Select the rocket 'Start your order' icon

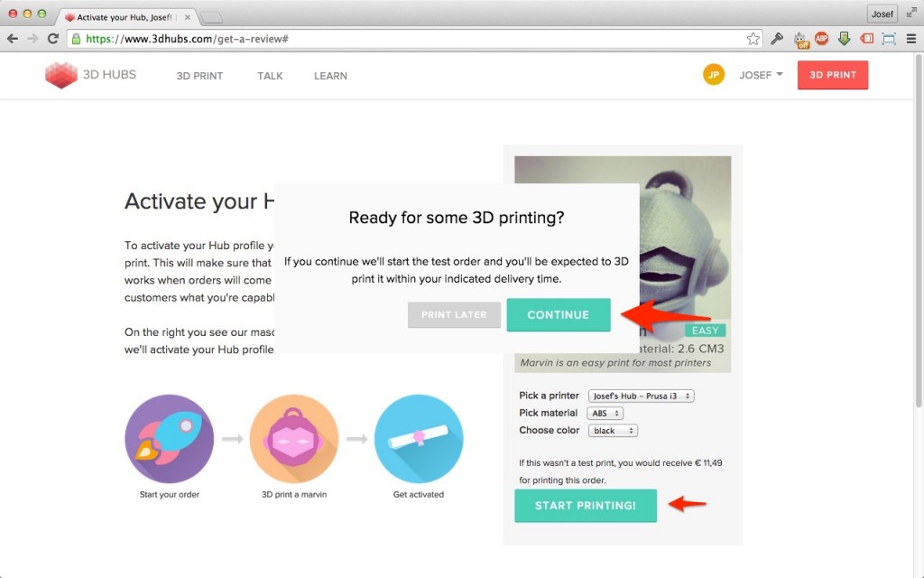pos(169,437)
